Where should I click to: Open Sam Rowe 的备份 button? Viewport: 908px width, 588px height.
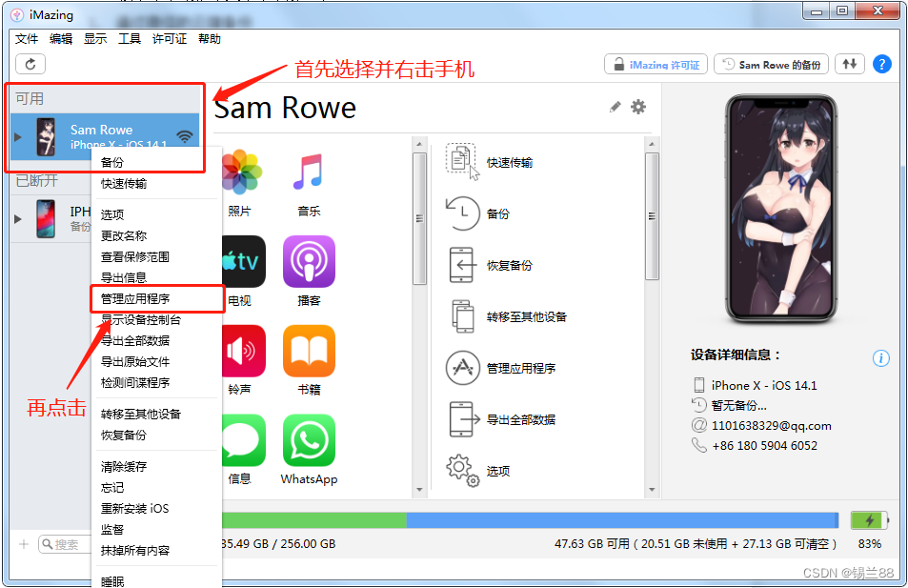771,64
